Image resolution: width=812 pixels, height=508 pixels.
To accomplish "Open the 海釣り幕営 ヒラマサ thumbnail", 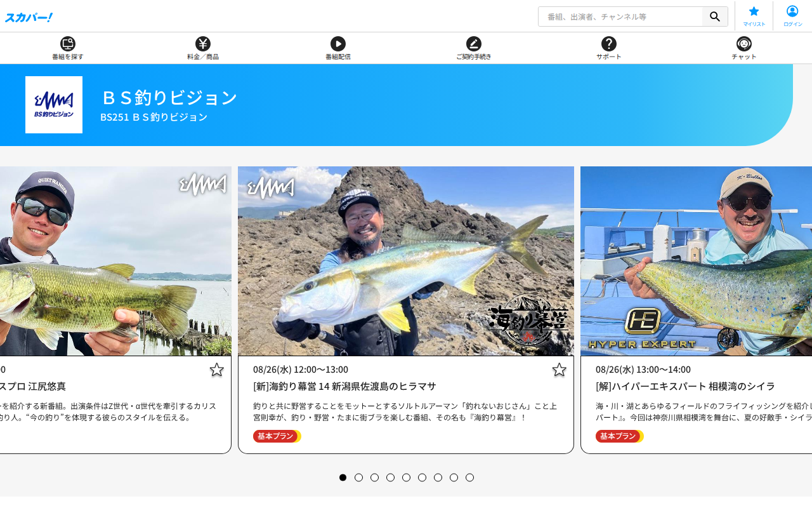I will (x=406, y=261).
